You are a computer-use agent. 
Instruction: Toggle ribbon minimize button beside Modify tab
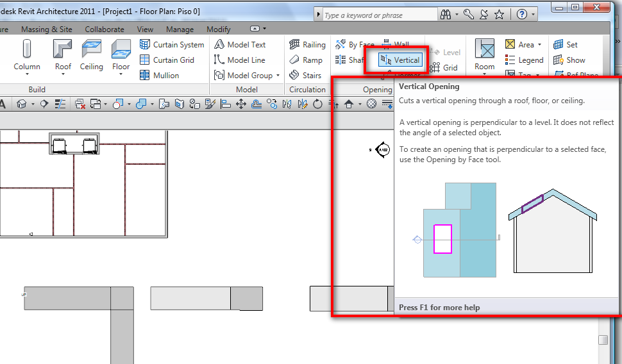point(255,29)
